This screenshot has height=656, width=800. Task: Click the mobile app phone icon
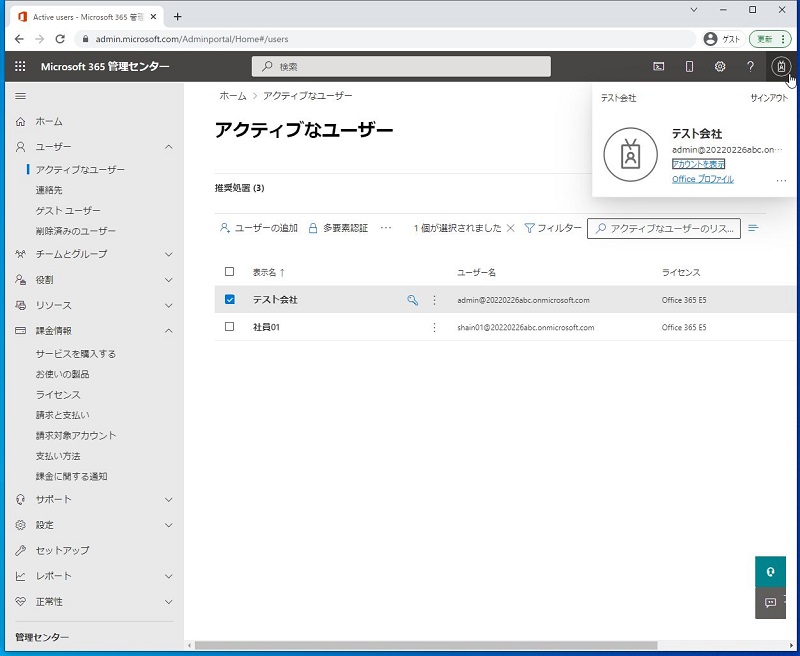coord(689,66)
